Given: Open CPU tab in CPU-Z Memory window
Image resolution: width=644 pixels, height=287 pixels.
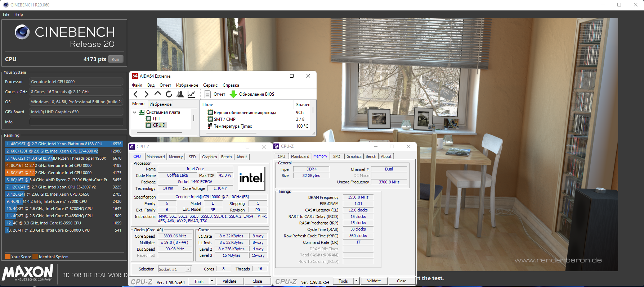Looking at the screenshot, I should 281,156.
